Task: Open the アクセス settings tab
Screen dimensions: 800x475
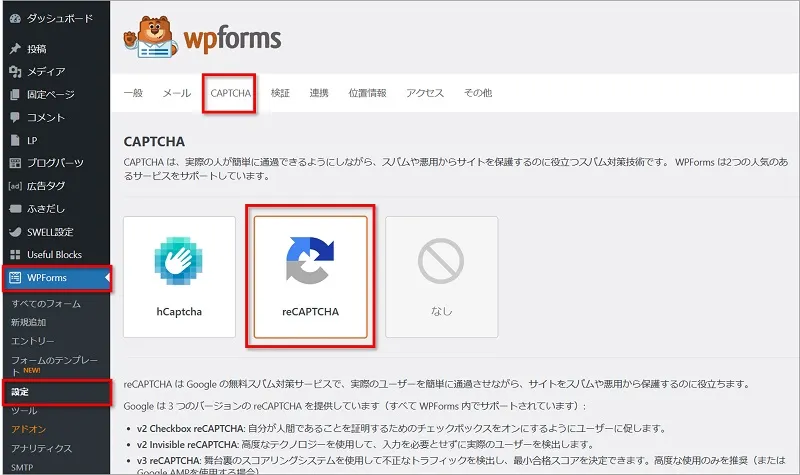Action: click(x=425, y=93)
